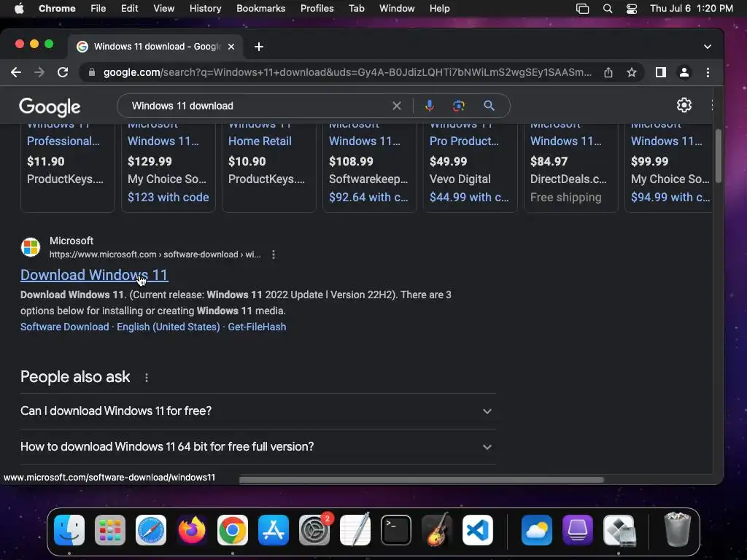
Task: Launch Terminal from the Dock
Action: click(396, 530)
